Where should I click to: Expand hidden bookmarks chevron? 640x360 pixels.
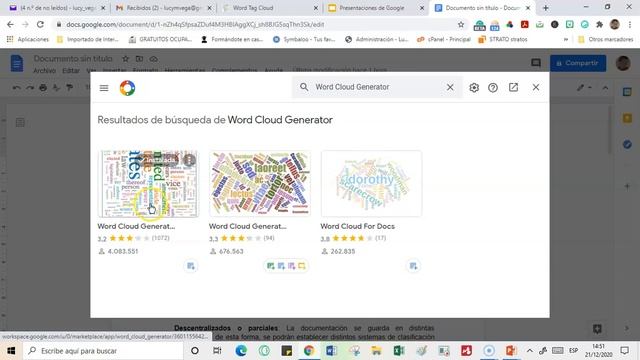(566, 39)
